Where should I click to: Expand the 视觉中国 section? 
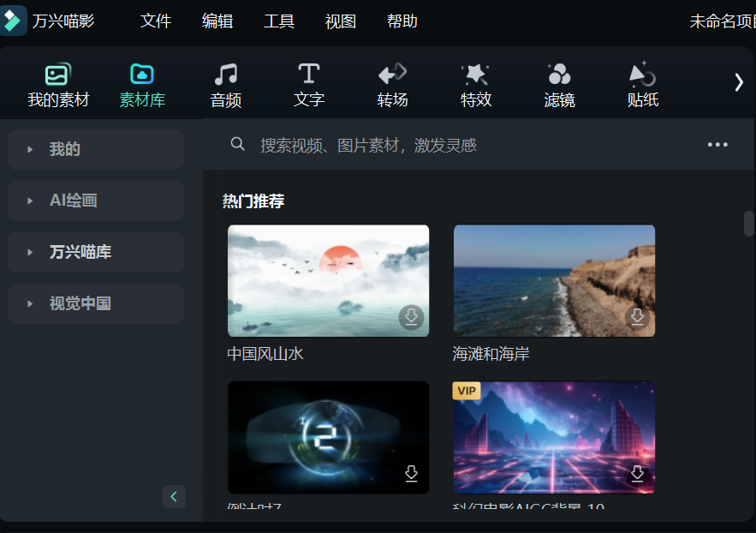pos(95,303)
